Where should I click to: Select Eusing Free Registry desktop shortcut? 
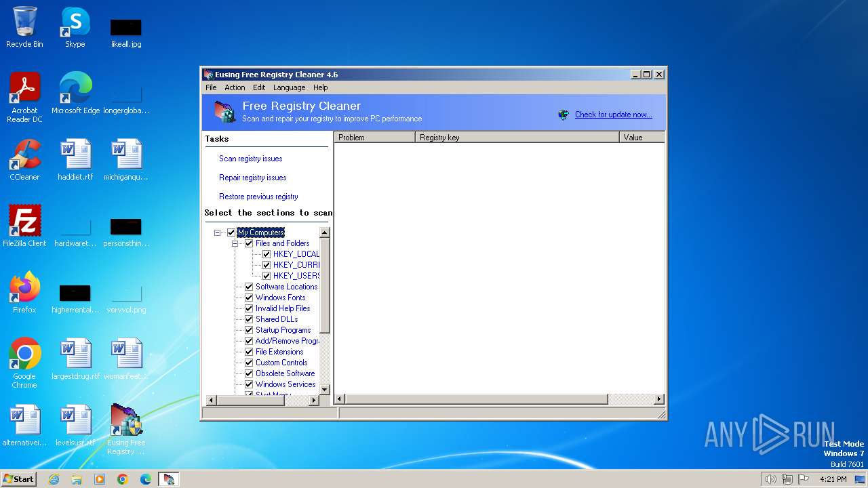click(x=126, y=429)
